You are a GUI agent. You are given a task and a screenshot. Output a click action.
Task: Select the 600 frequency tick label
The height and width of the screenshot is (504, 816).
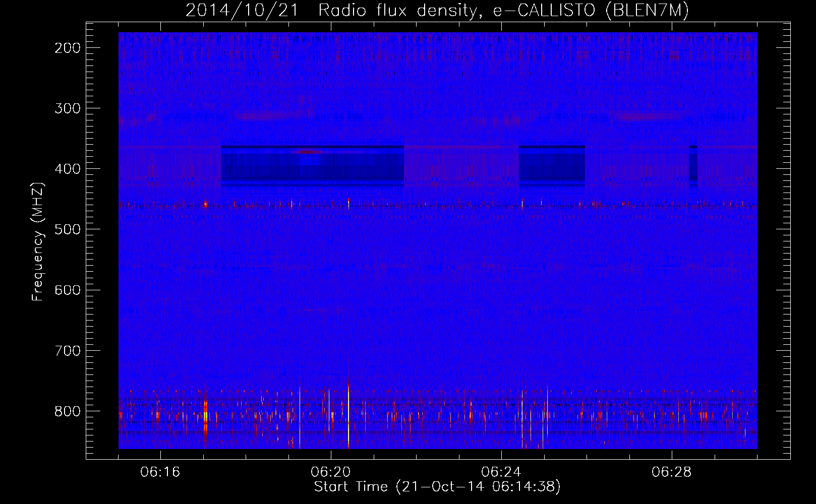(67, 290)
